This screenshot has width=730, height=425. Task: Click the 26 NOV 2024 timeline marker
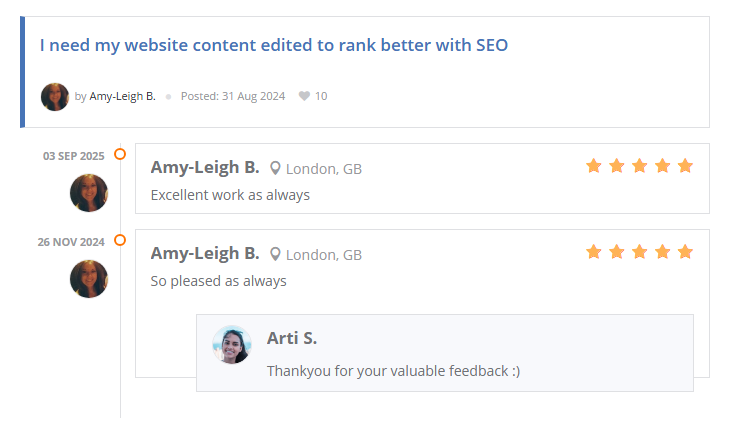coord(120,240)
